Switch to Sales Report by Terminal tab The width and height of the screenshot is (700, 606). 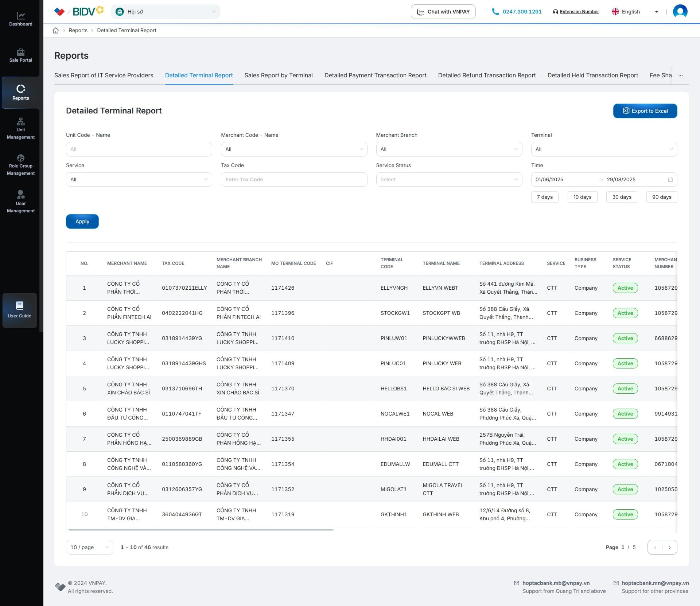click(x=278, y=75)
